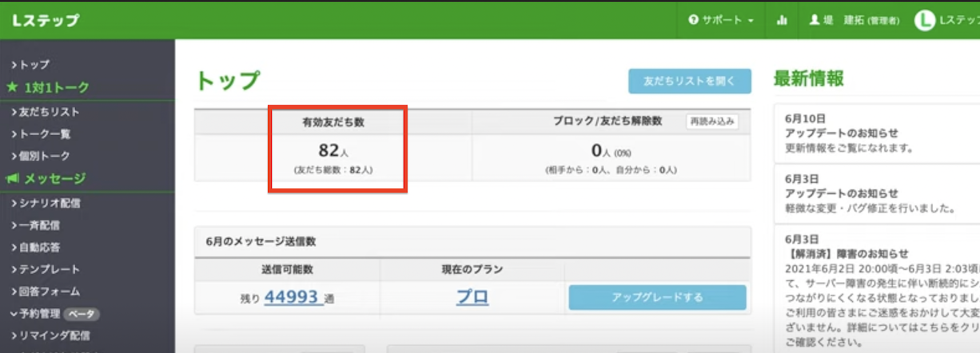Open 一斉配信 in the sidebar
The height and width of the screenshot is (353, 980).
pos(36,225)
